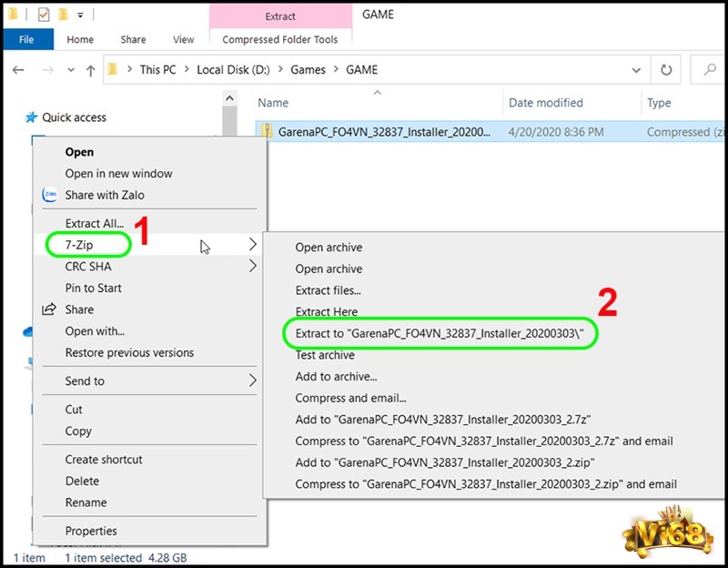
Task: Expand the address bar history dropdown
Action: click(x=636, y=70)
